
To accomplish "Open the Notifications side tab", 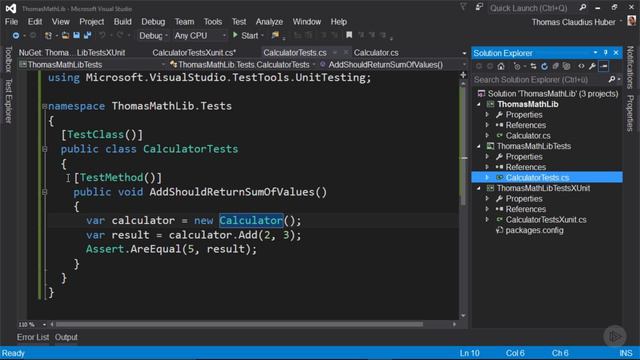I will (x=630, y=67).
